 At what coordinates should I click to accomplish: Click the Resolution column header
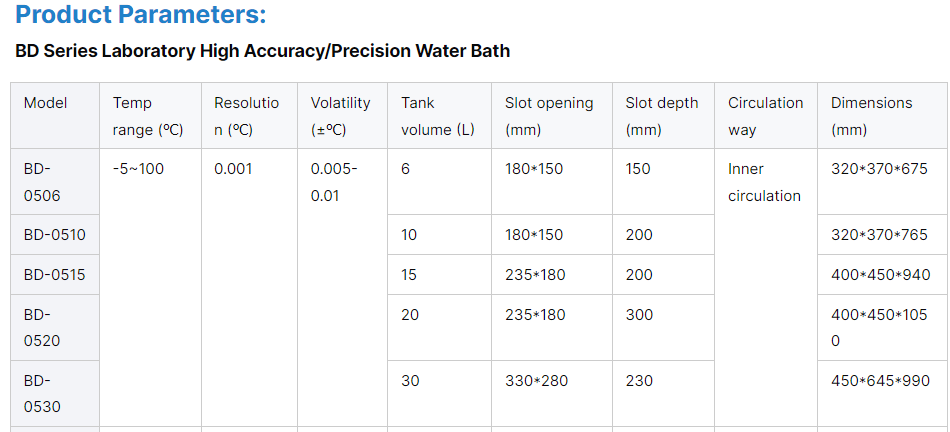pos(246,116)
